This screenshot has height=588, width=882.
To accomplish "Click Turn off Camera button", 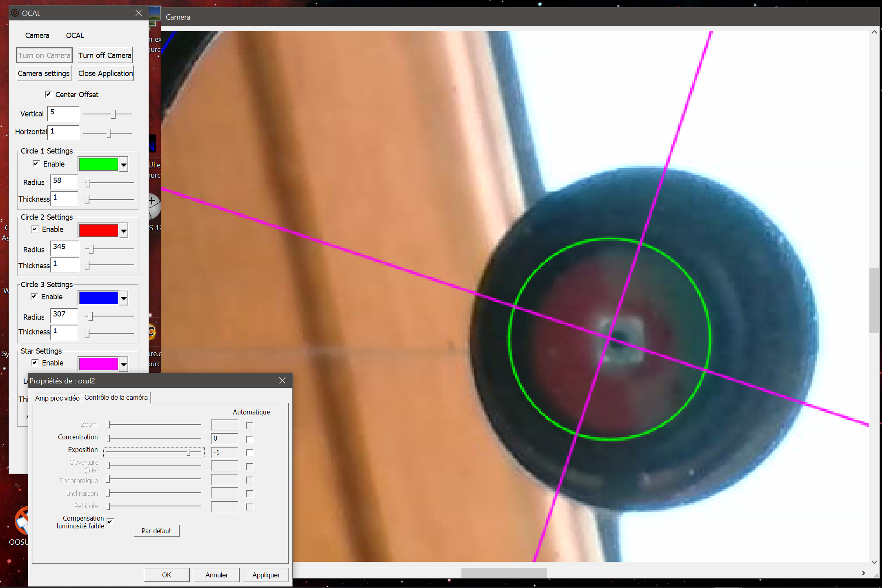I will 105,56.
